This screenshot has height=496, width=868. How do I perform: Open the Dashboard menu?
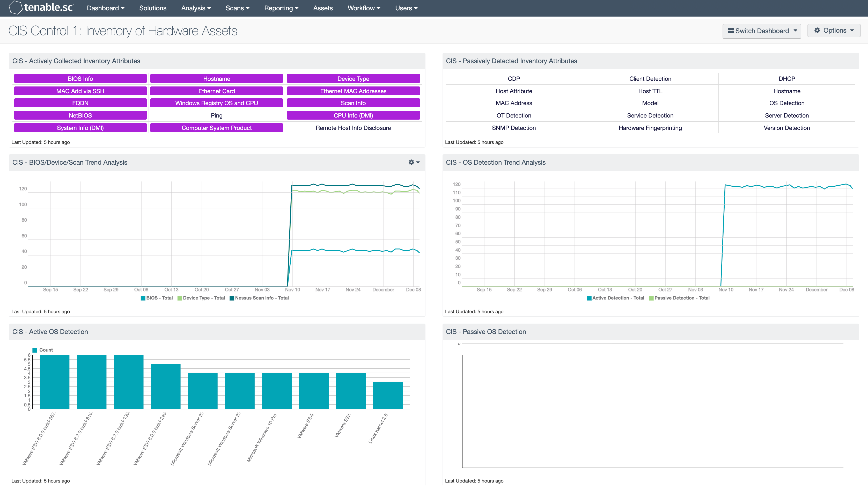(106, 8)
